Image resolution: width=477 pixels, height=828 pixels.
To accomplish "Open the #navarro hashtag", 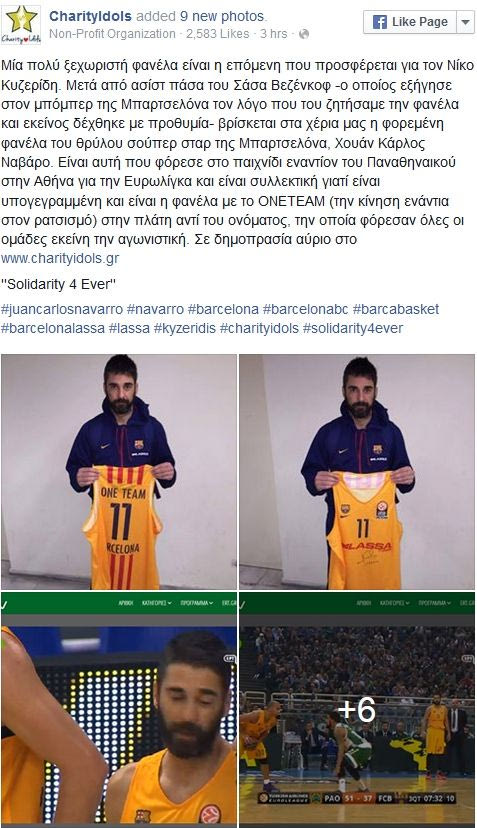I will (155, 309).
